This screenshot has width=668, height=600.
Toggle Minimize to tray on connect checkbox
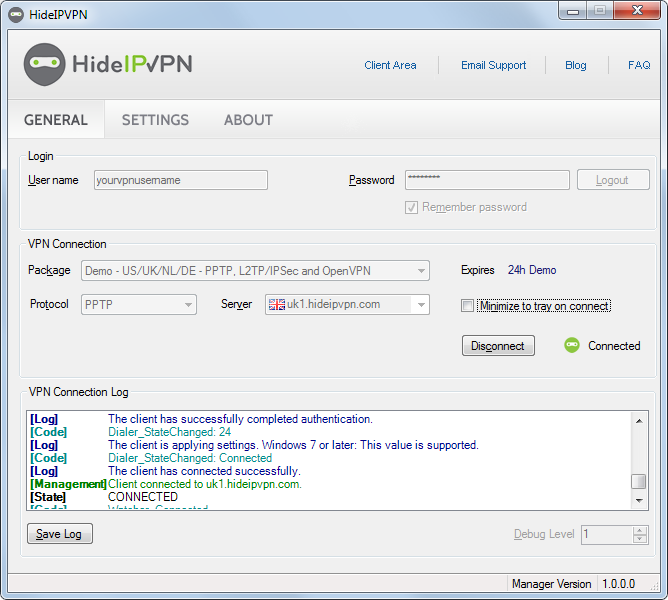[467, 306]
